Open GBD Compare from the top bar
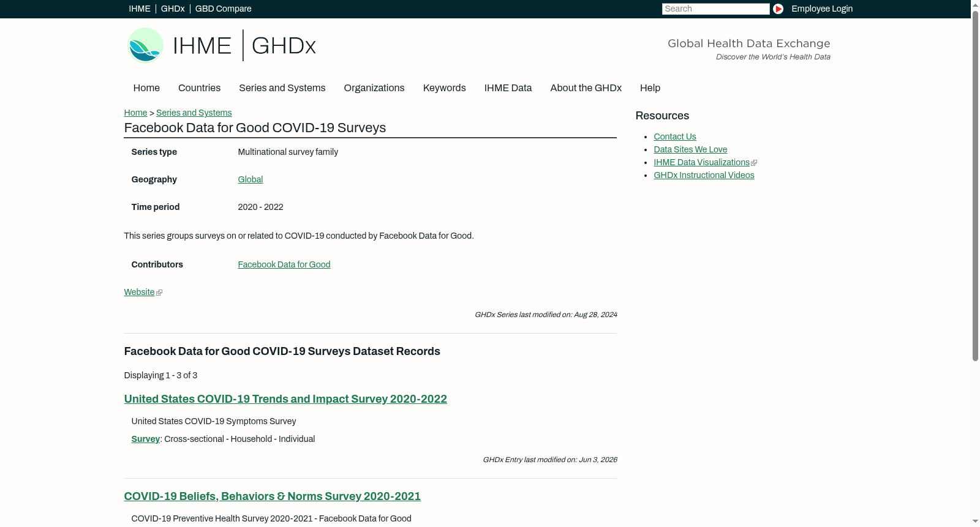 coord(223,9)
